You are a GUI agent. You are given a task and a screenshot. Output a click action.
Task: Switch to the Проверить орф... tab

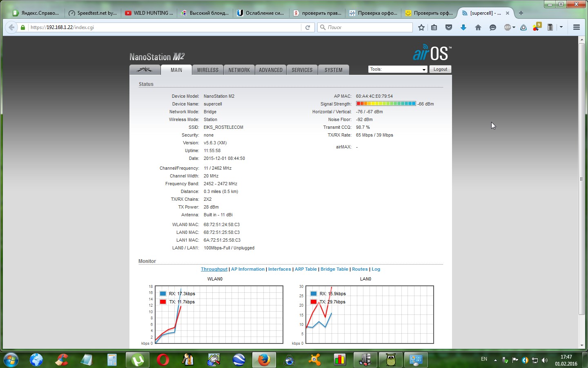coord(429,13)
